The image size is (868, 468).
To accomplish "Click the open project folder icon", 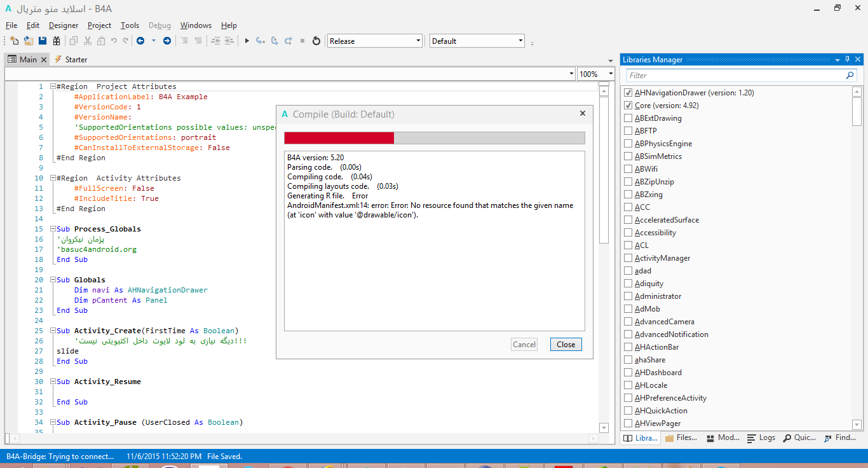I will coord(28,41).
